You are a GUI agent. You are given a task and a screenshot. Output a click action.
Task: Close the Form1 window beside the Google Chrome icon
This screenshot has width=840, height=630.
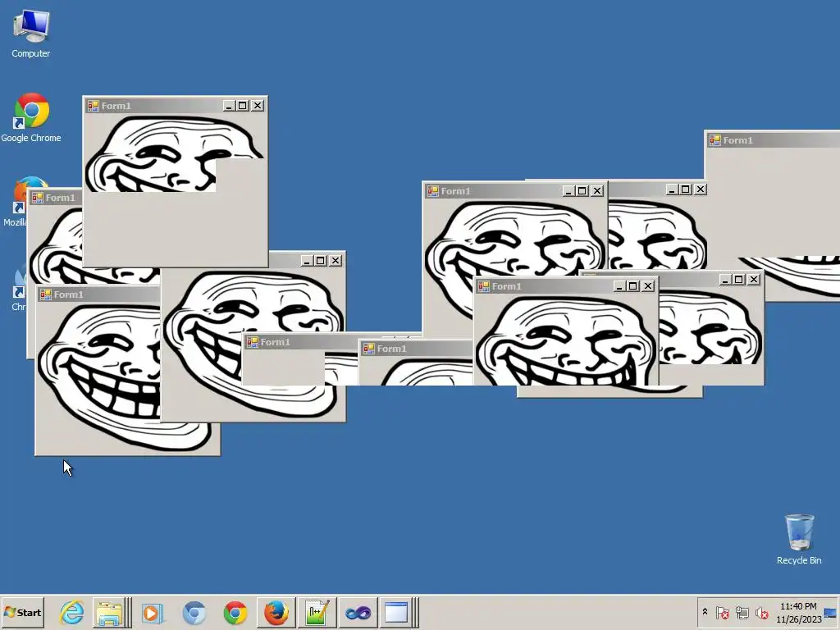(x=258, y=106)
